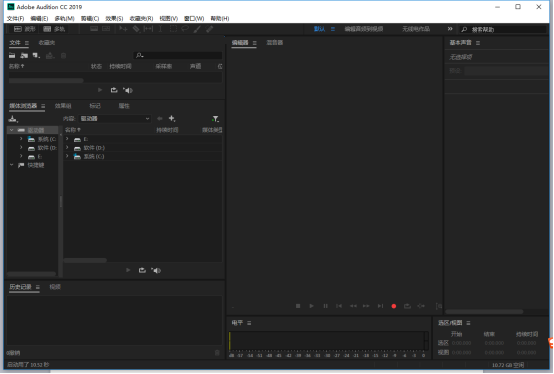Select the Multitrack view button

pos(54,29)
